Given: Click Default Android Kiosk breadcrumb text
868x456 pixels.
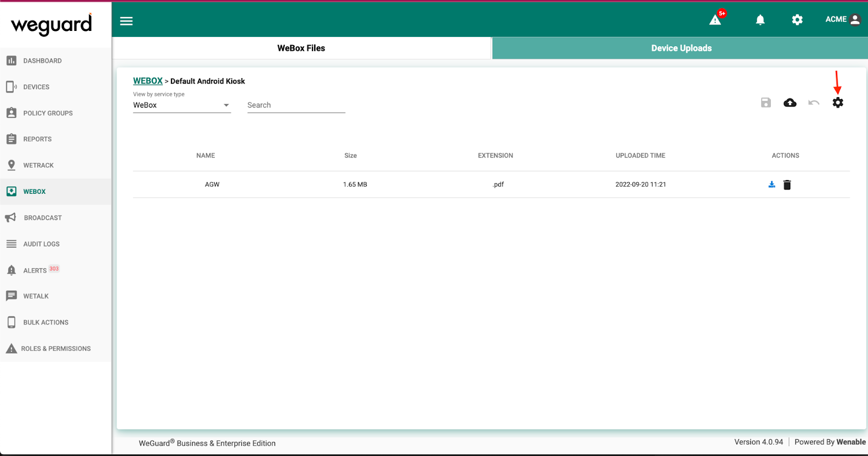Looking at the screenshot, I should [x=208, y=81].
